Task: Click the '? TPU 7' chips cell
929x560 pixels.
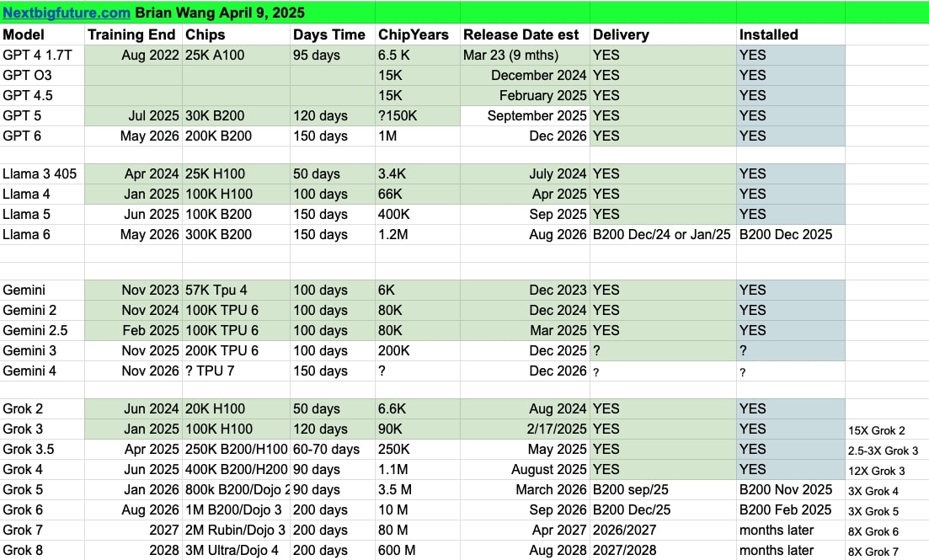Action: click(236, 371)
